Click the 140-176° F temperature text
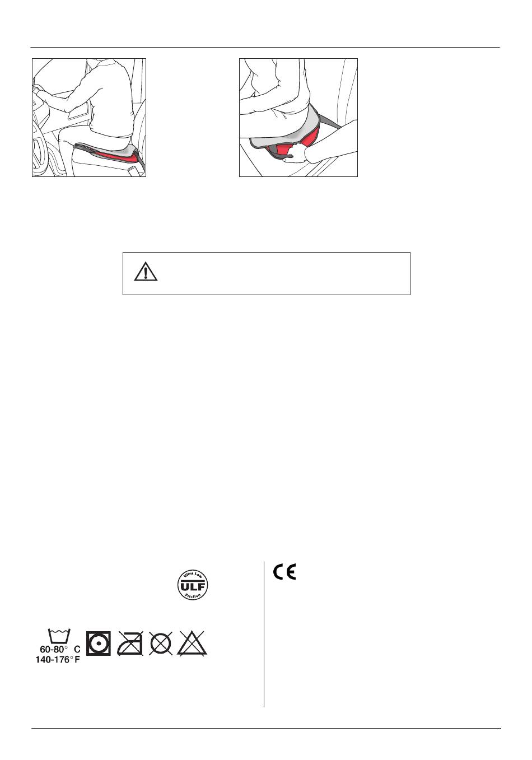 point(58,660)
